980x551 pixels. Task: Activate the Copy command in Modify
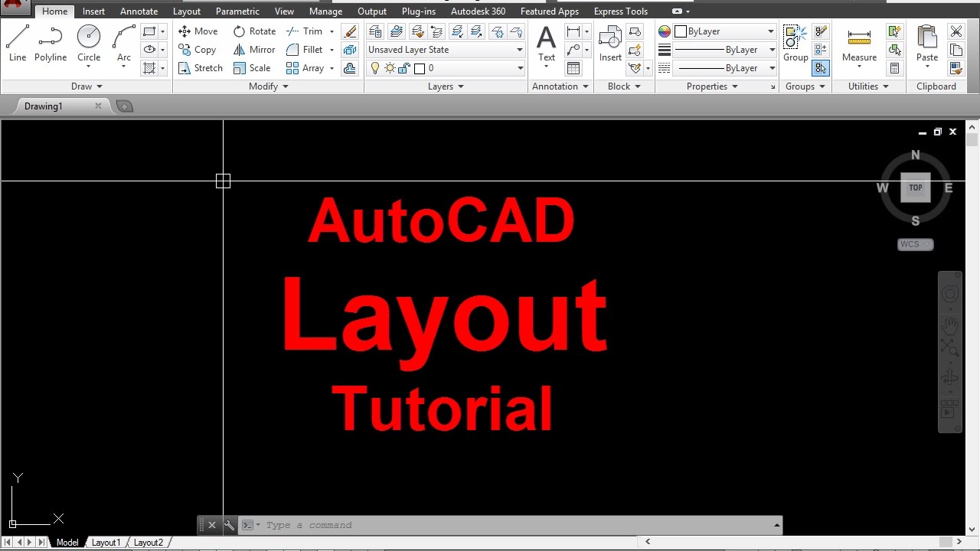[198, 50]
